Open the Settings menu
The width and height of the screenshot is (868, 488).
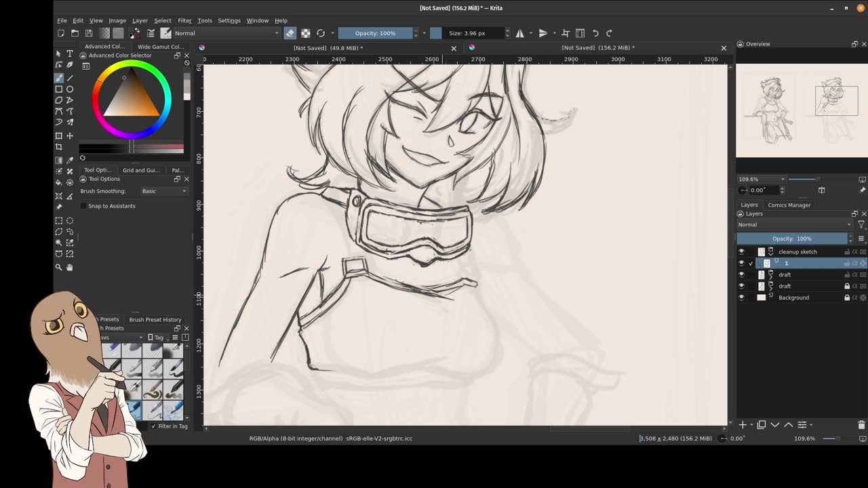tap(229, 20)
